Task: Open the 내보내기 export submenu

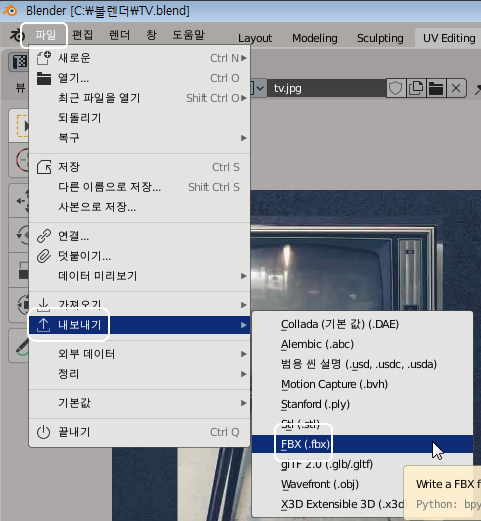Action: [x=140, y=325]
